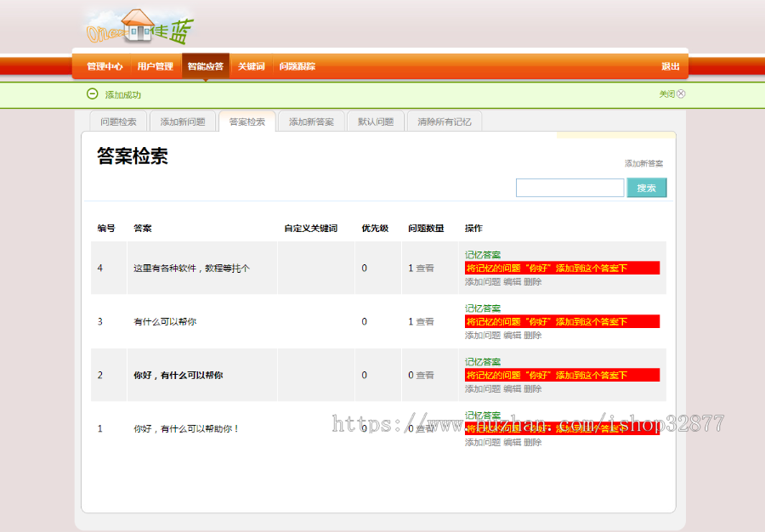The height and width of the screenshot is (532, 765).
Task: Click 删除 in row 3
Action: (x=533, y=336)
